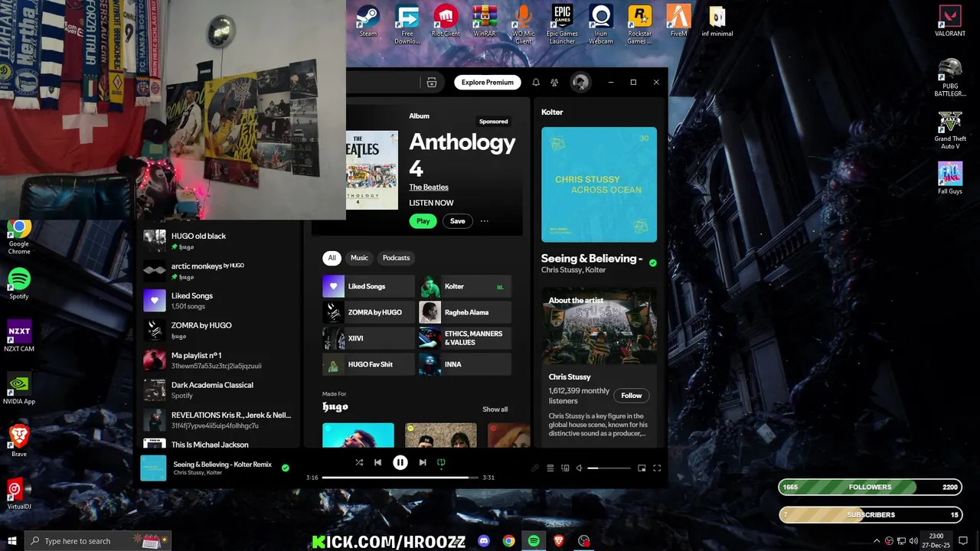
Task: Follow the artist Chris Stussy
Action: coord(631,396)
